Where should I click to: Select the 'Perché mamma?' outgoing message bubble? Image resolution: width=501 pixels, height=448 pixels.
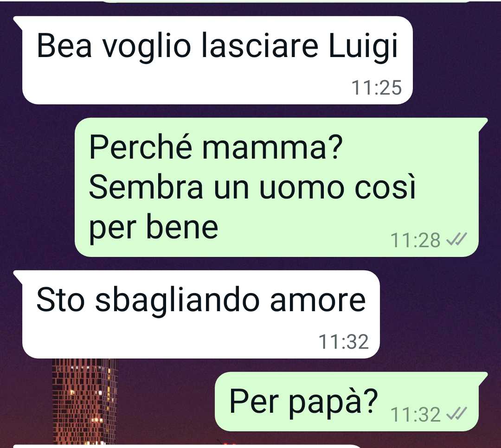click(x=276, y=187)
